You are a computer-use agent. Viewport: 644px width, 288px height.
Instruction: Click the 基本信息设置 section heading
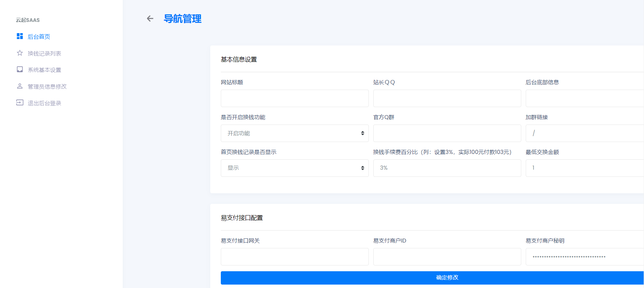239,60
